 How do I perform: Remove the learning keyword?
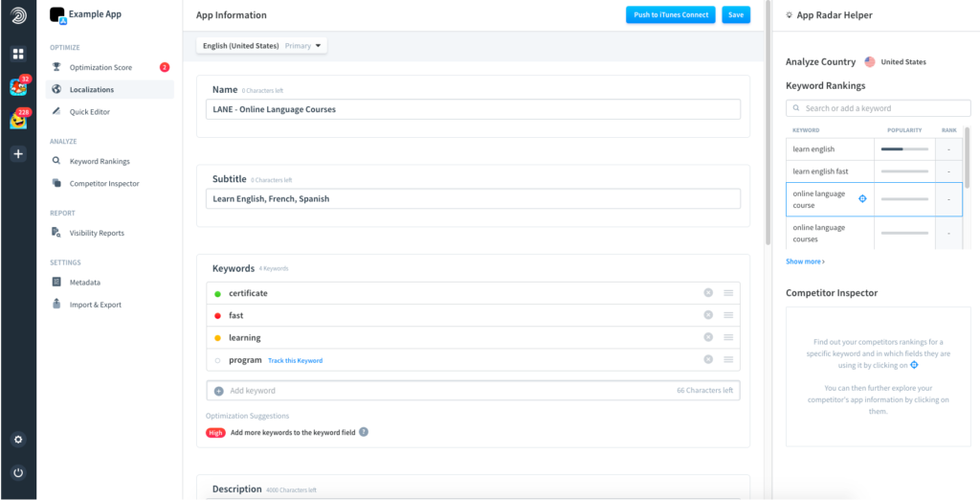click(x=708, y=337)
